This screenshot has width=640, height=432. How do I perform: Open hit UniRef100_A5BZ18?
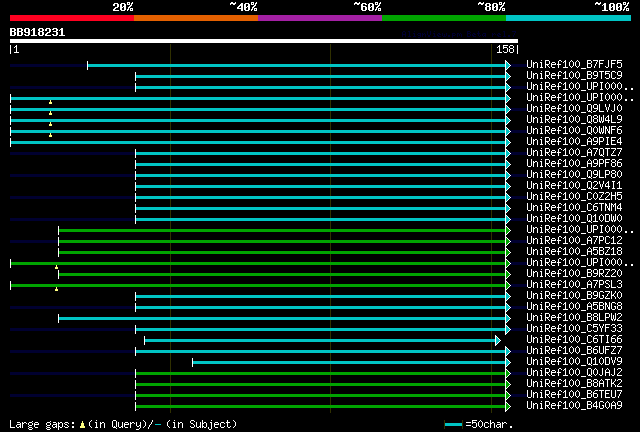574,252
